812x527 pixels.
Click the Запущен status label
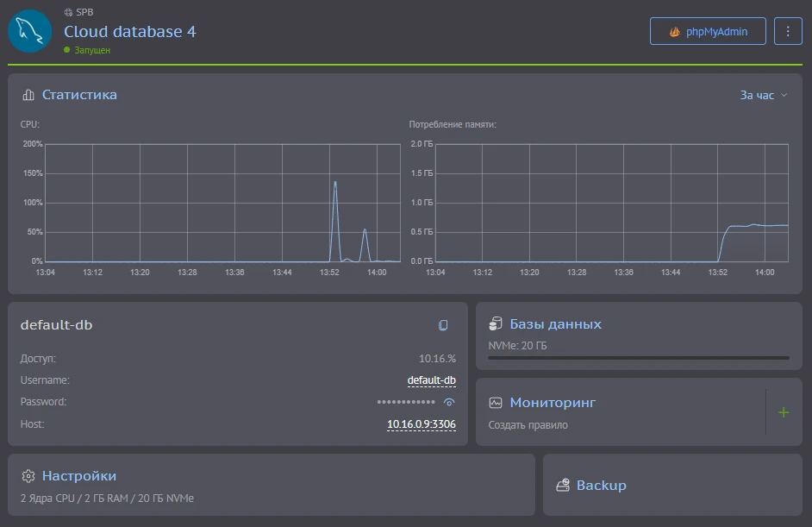(x=92, y=50)
